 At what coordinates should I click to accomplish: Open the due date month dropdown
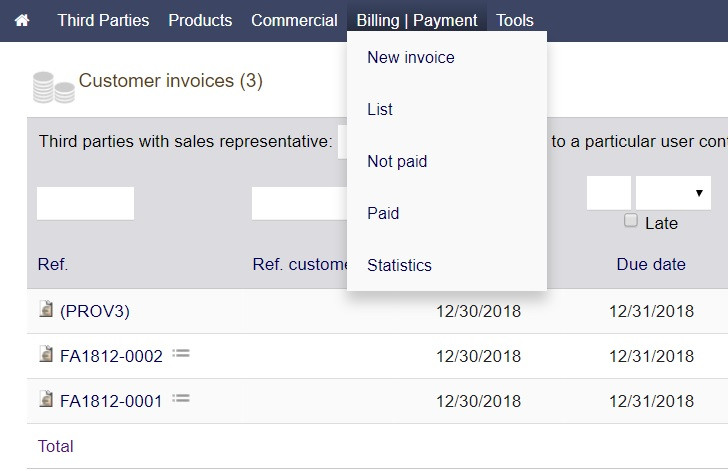point(673,192)
